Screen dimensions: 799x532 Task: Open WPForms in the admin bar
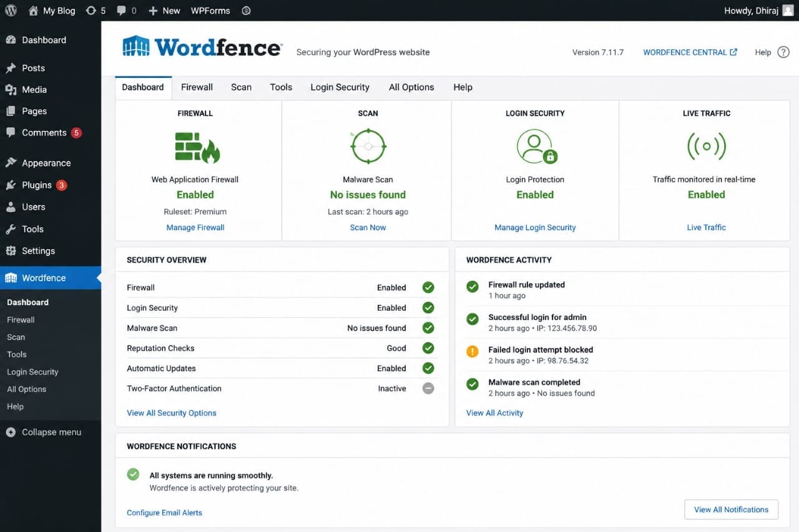210,11
